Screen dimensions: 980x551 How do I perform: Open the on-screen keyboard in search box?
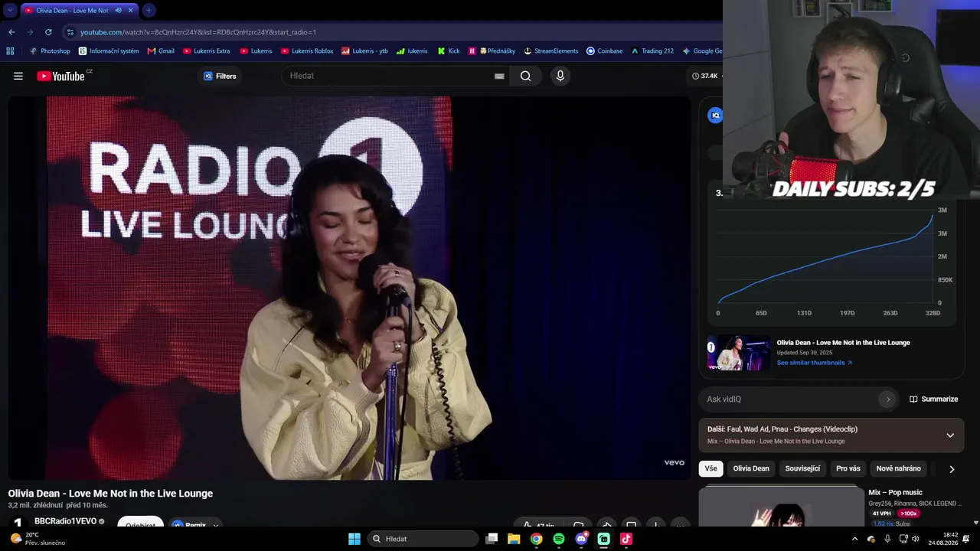499,76
